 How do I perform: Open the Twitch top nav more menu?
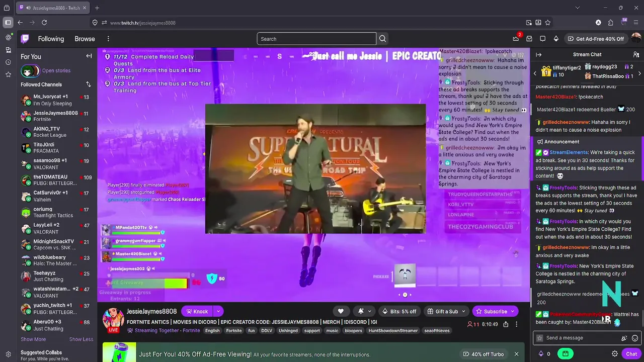click(x=108, y=39)
